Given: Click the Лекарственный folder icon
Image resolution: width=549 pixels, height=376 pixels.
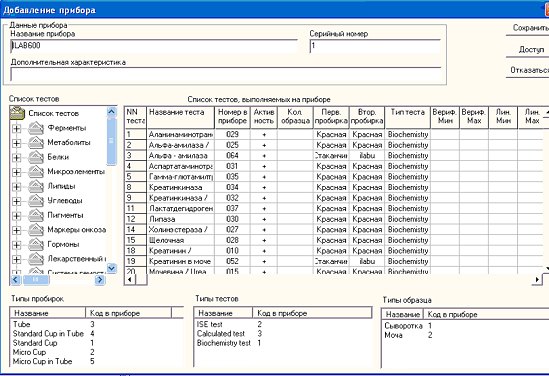Looking at the screenshot, I should [x=36, y=259].
